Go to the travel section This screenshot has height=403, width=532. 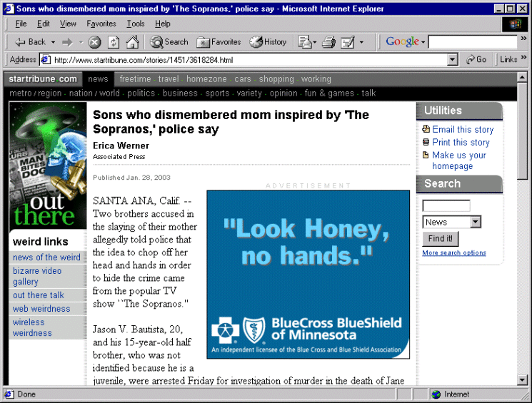pyautogui.click(x=169, y=79)
